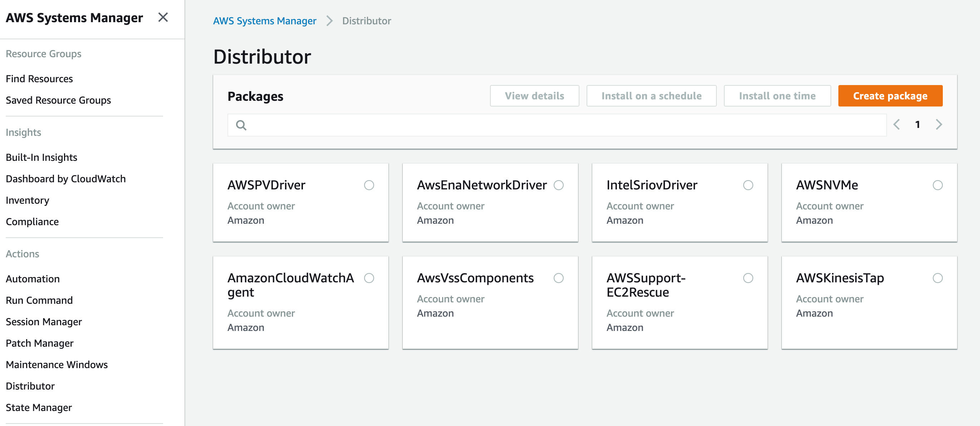Go to the next packages page arrow
The height and width of the screenshot is (426, 980).
pyautogui.click(x=939, y=124)
